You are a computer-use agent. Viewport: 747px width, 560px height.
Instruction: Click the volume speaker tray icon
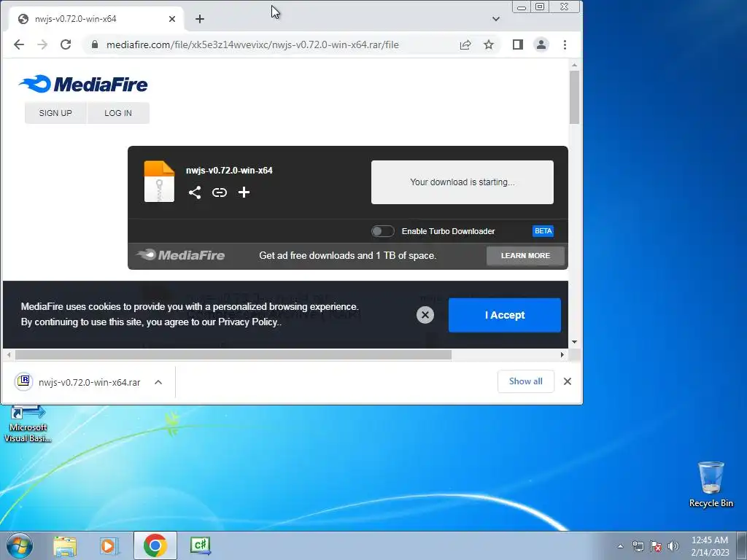click(673, 546)
